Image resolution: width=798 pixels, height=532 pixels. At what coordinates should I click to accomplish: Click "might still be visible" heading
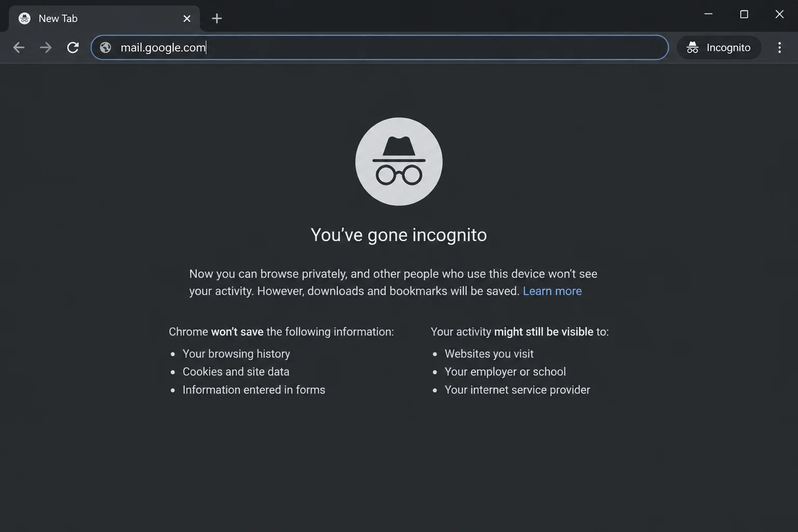point(520,331)
